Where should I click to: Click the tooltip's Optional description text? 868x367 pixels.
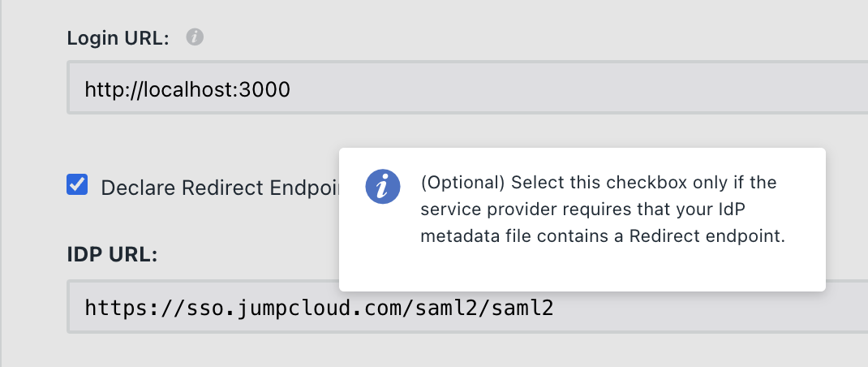[x=600, y=209]
